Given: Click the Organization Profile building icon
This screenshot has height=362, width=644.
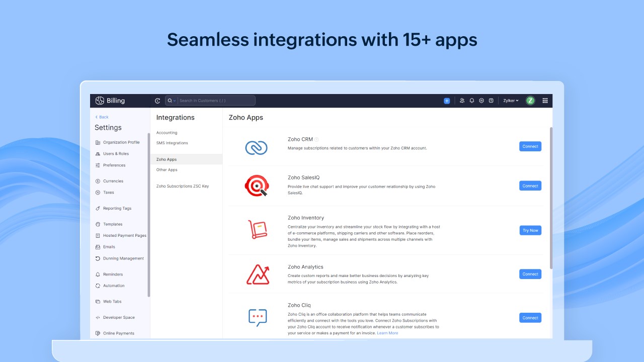Looking at the screenshot, I should [98, 142].
